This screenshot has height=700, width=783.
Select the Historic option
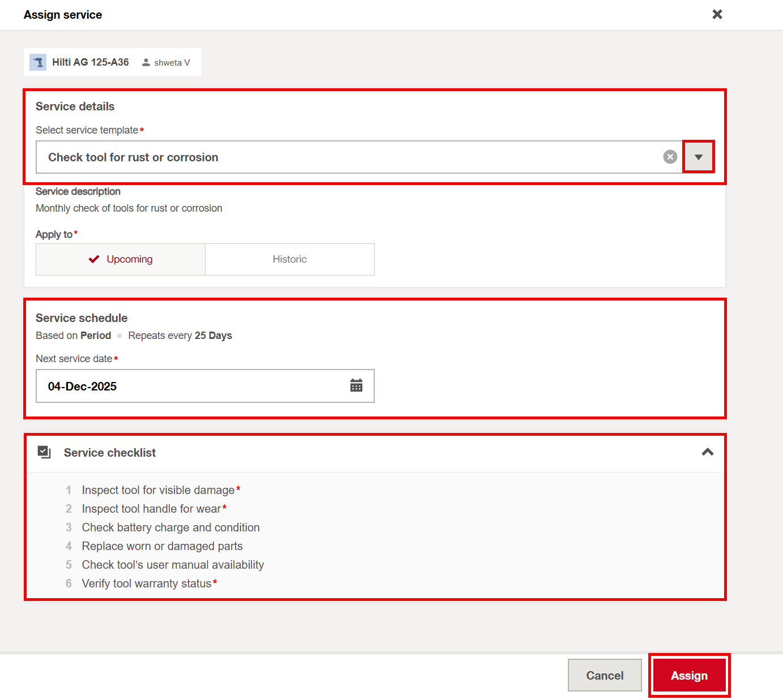289,259
